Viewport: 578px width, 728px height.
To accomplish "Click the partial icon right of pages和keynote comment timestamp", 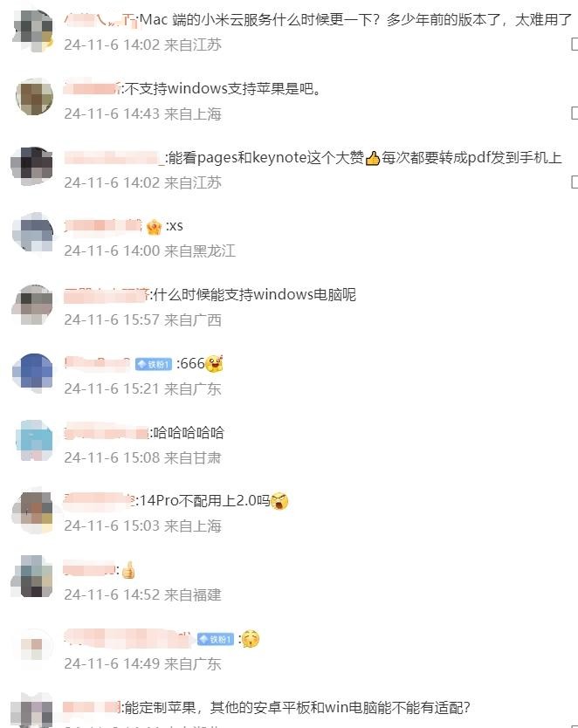I will [x=575, y=182].
